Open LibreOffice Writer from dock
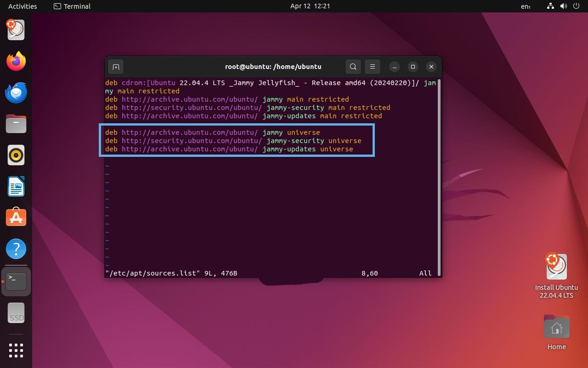 tap(16, 186)
